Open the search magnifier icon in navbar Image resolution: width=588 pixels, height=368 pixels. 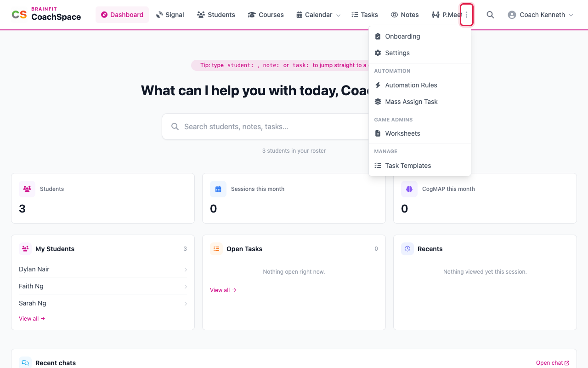490,15
